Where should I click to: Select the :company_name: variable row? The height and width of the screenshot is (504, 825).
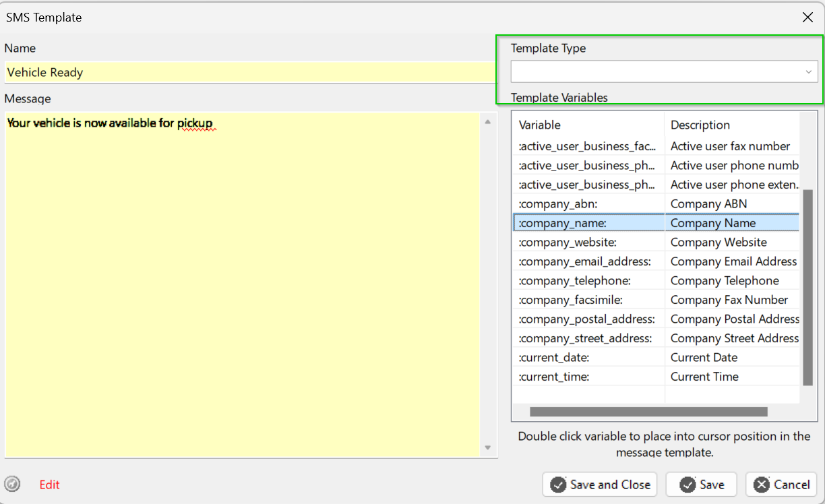tap(588, 223)
